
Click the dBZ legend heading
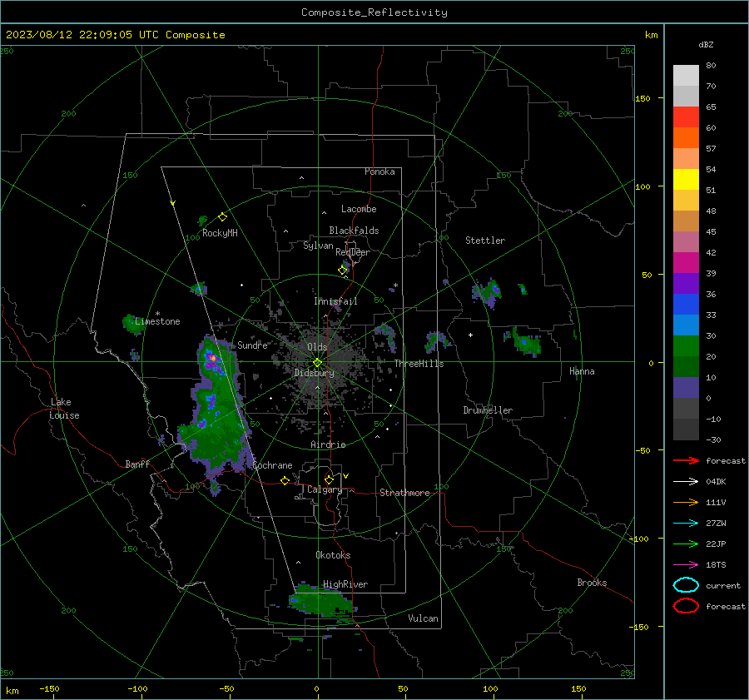pos(706,44)
